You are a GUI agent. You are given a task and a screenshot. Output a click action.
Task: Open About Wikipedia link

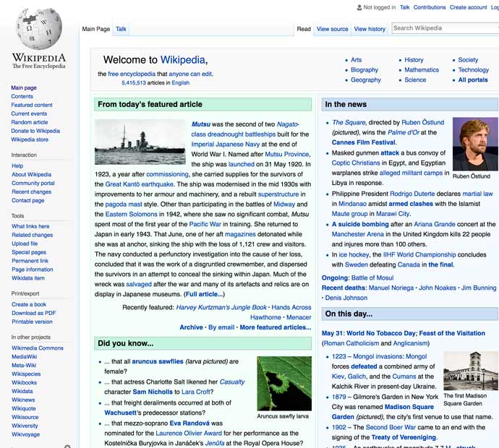pyautogui.click(x=32, y=174)
